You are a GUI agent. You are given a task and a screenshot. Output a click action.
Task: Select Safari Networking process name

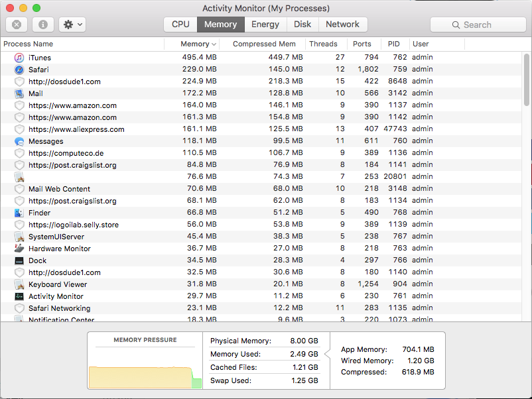click(x=60, y=308)
